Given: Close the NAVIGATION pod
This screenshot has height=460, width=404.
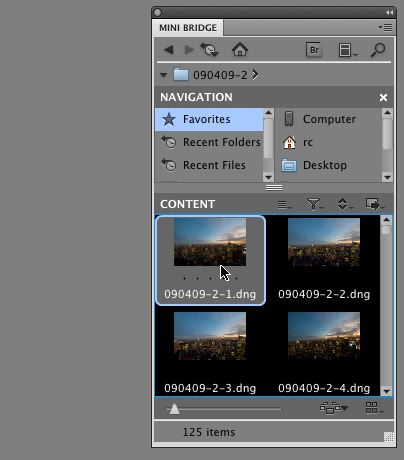Looking at the screenshot, I should (383, 97).
